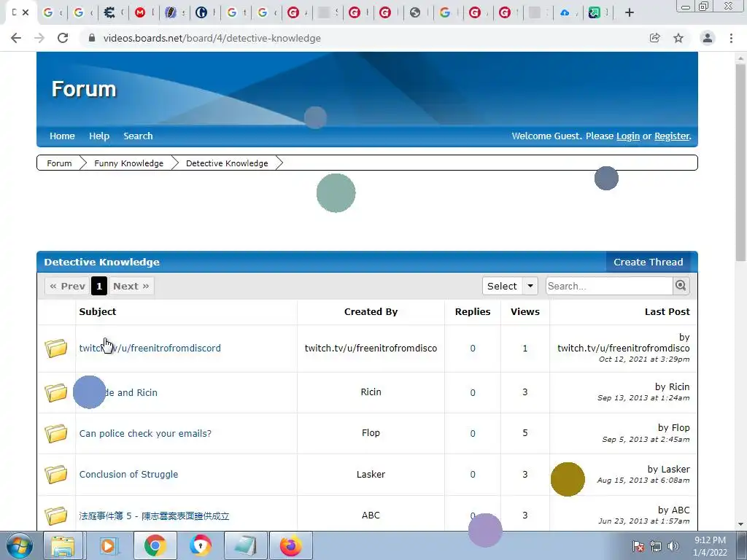This screenshot has height=560, width=747.
Task: Click the network tray icon
Action: (656, 546)
